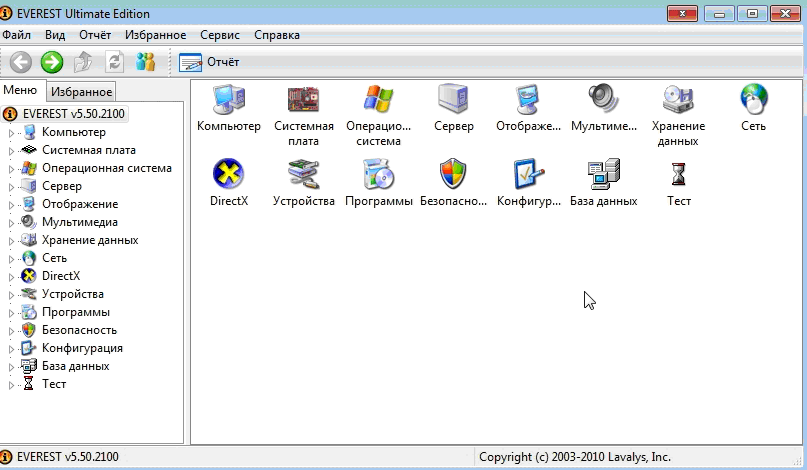Screen dimensions: 807x470
Task: Open the Хранение данных icon
Action: [x=678, y=99]
